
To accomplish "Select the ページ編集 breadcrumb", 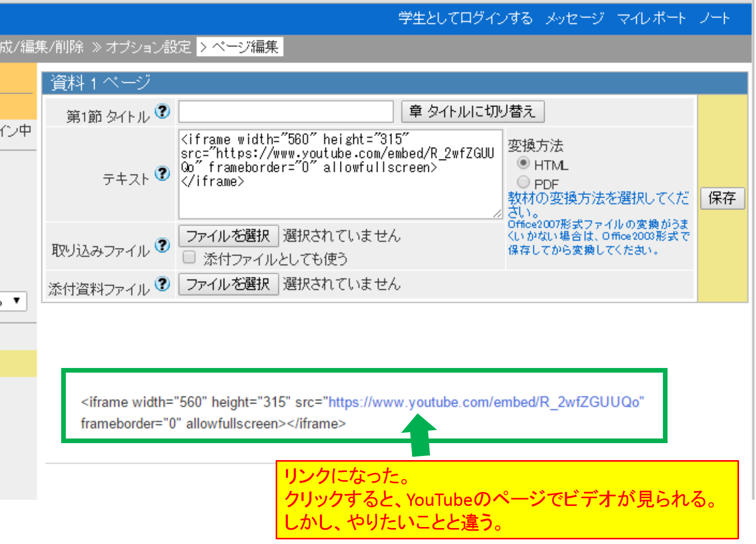I will click(245, 47).
